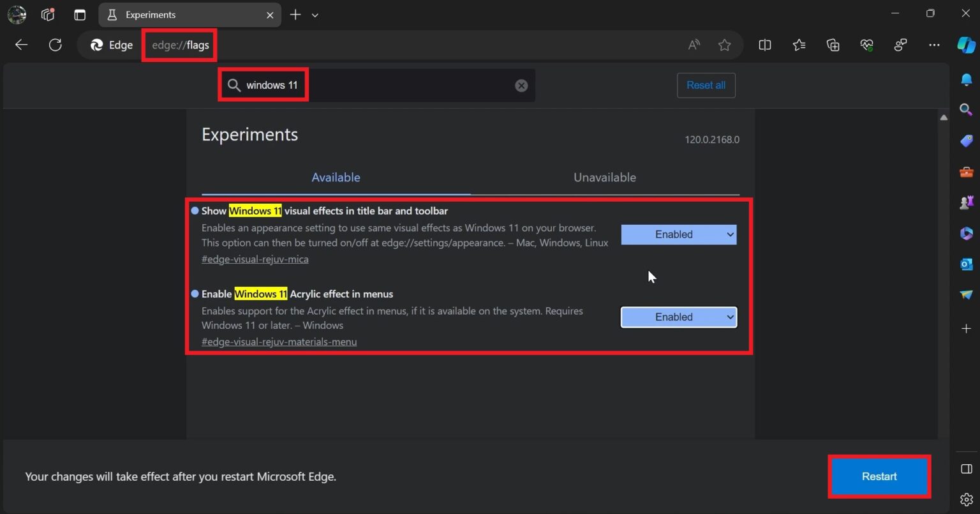The image size is (980, 514).
Task: Add this page to favorites
Action: coord(724,45)
